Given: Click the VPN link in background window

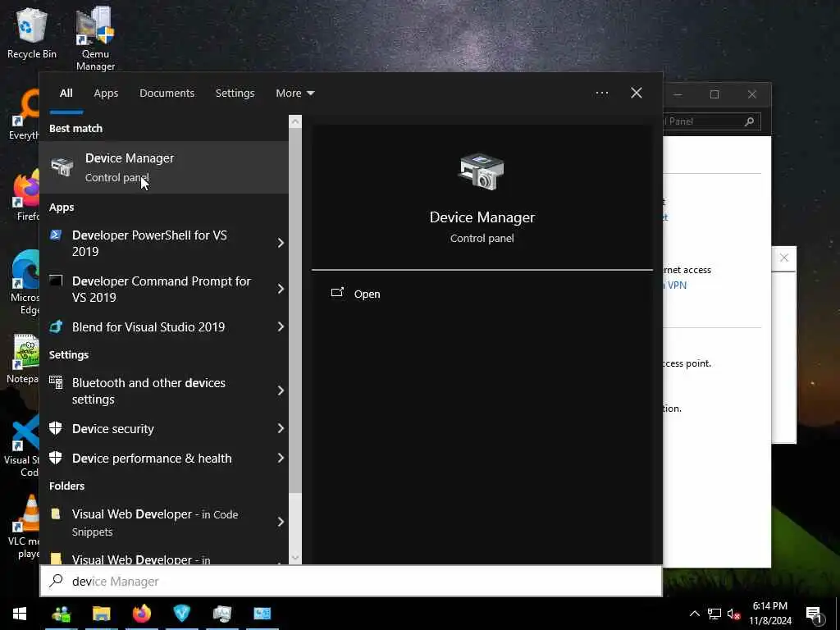Looking at the screenshot, I should pyautogui.click(x=677, y=285).
